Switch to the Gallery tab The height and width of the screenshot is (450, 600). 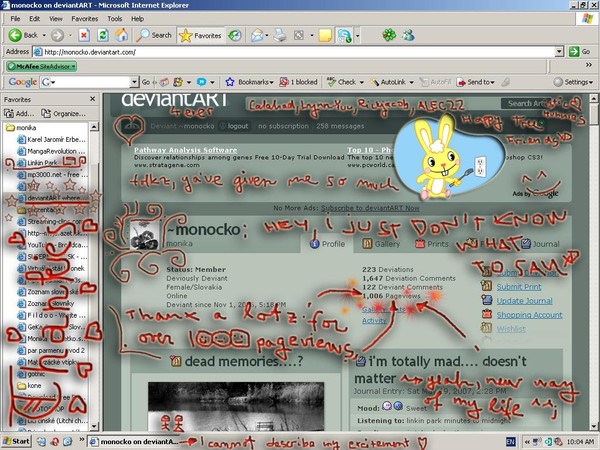coord(381,244)
